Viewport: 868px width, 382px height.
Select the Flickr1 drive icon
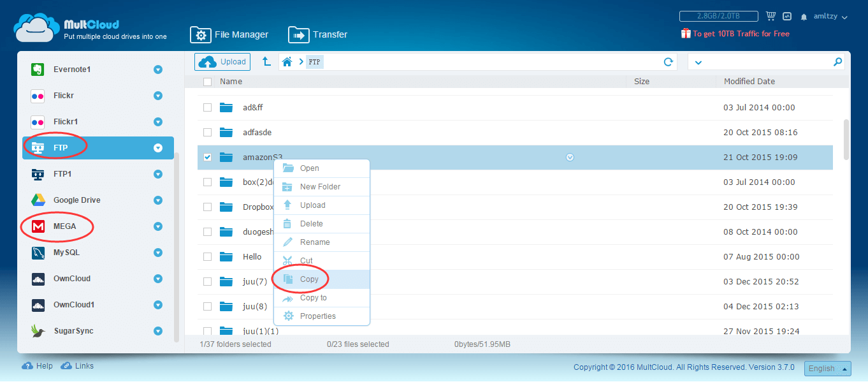(x=38, y=122)
